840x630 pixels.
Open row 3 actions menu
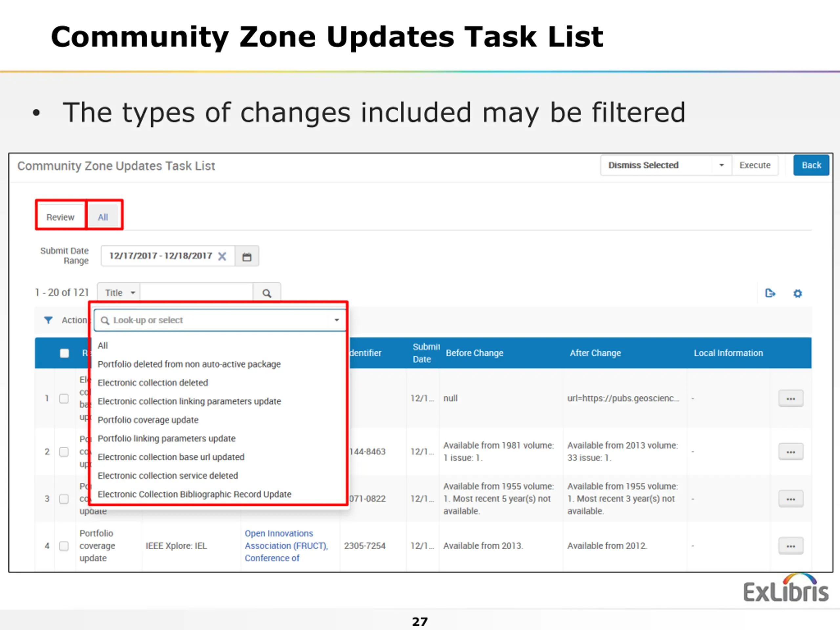791,499
